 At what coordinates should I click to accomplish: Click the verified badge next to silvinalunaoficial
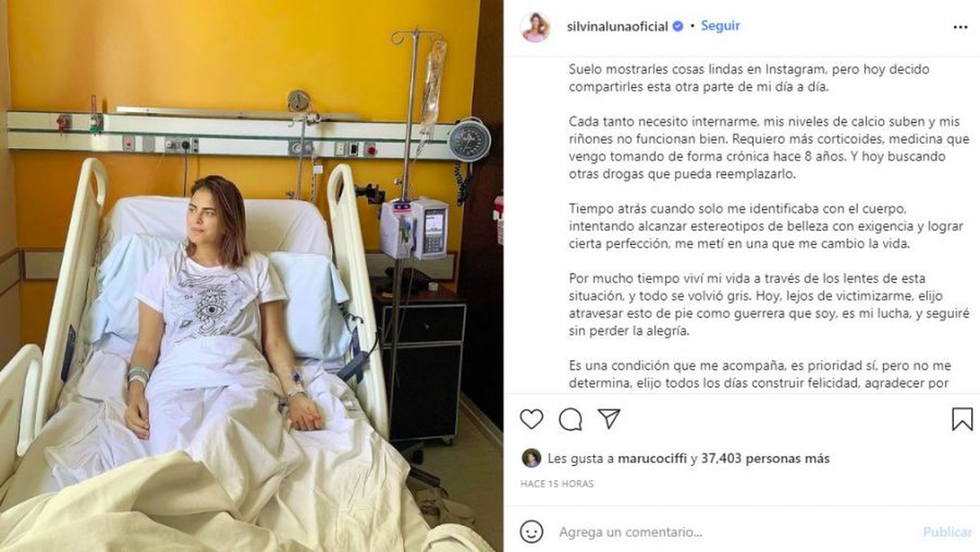click(677, 26)
